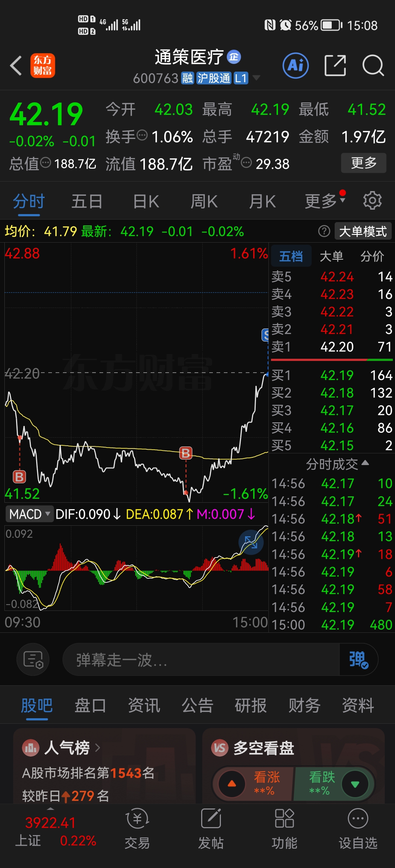Tap the VS icon by 多空看盘
This screenshot has width=395, height=868.
pyautogui.click(x=219, y=748)
